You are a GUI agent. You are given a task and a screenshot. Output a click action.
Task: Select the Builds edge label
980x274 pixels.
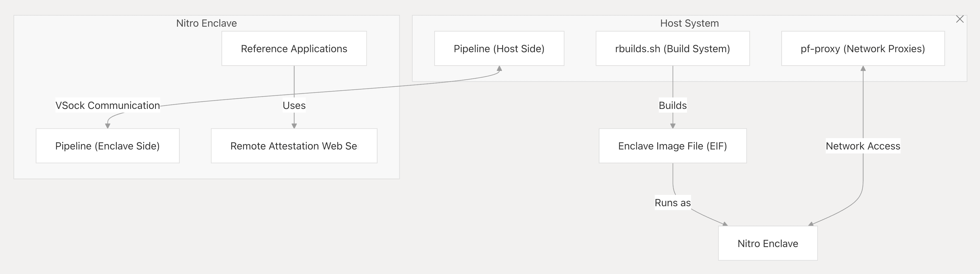click(672, 105)
